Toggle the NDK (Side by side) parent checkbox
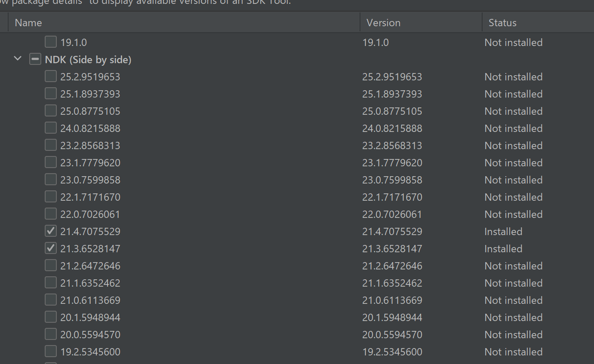The image size is (594, 364). [x=35, y=59]
